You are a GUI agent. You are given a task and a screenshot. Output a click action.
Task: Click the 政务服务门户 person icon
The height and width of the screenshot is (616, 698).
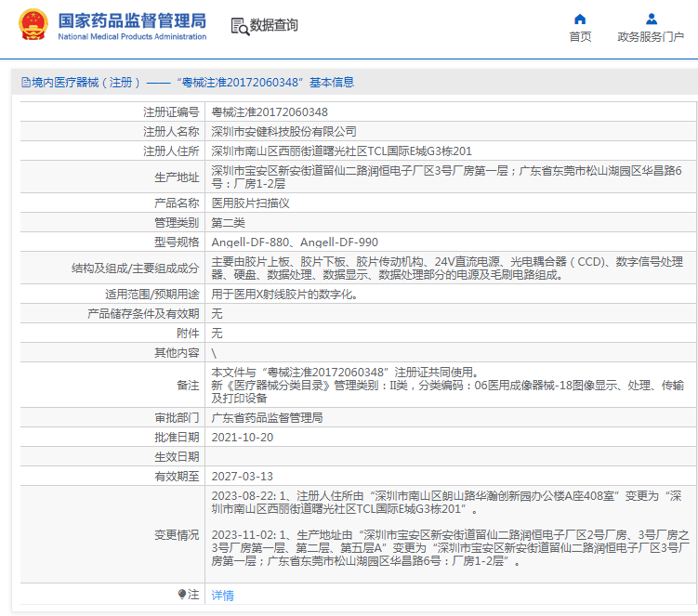point(651,19)
